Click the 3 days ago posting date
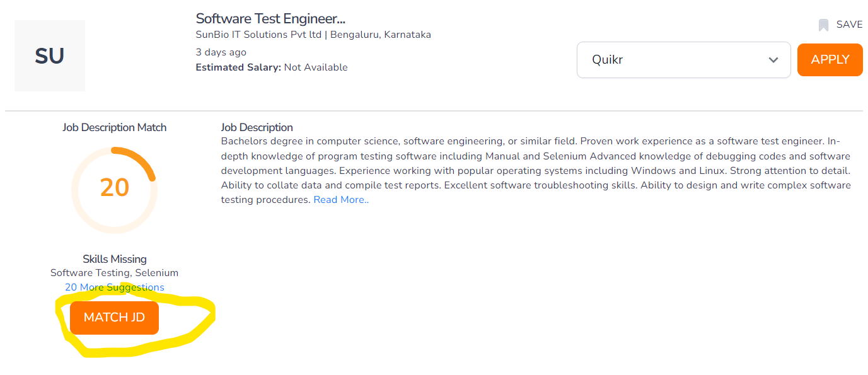The width and height of the screenshot is (868, 375). pos(221,52)
